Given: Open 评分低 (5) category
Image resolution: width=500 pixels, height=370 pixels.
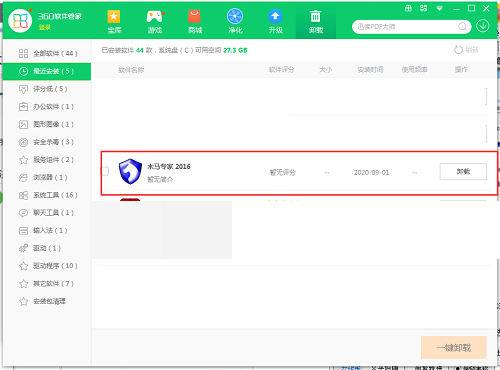Looking at the screenshot, I should tap(47, 89).
